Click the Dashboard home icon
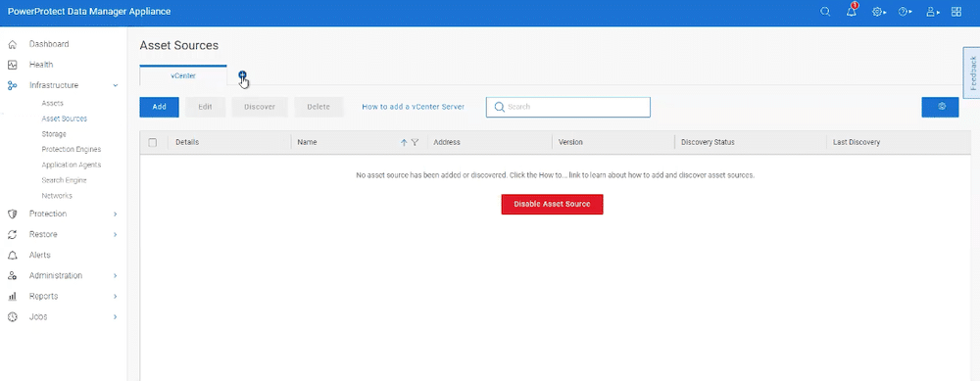The height and width of the screenshot is (381, 980). (x=12, y=44)
